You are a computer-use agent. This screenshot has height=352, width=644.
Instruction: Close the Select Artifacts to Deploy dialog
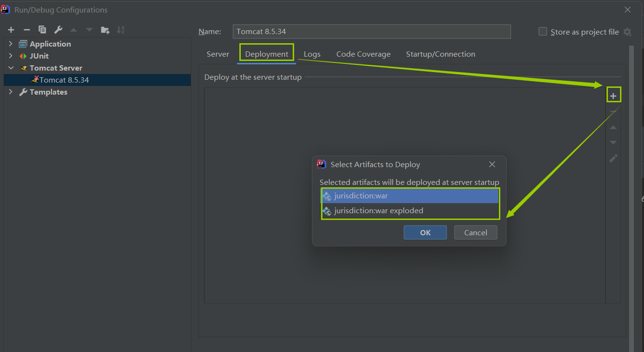[x=492, y=164]
